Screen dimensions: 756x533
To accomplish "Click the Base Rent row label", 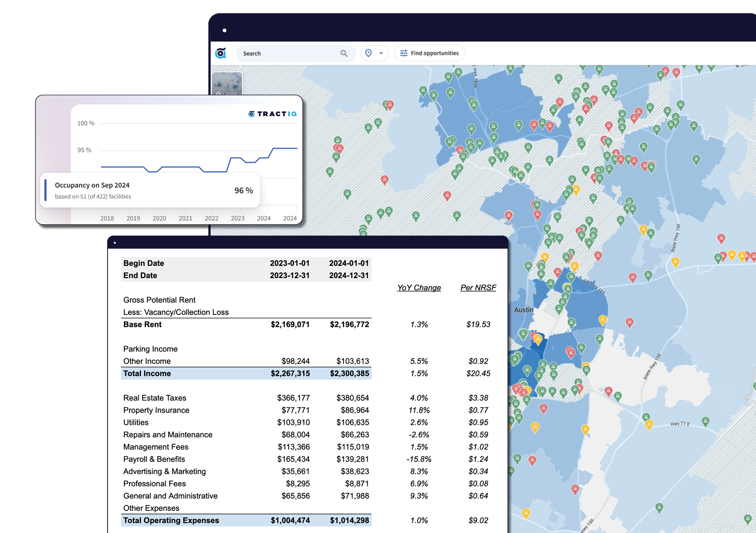I will tap(142, 324).
